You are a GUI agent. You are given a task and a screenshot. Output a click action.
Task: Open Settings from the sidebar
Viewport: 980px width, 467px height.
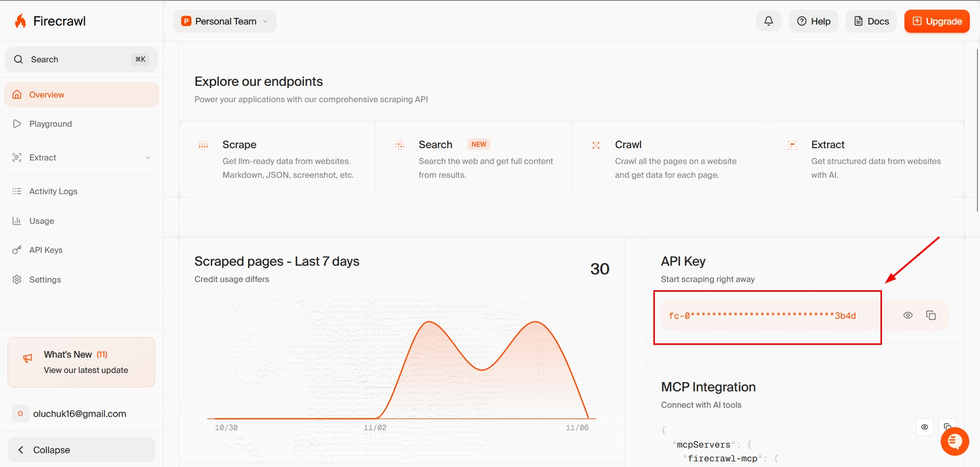click(82, 279)
